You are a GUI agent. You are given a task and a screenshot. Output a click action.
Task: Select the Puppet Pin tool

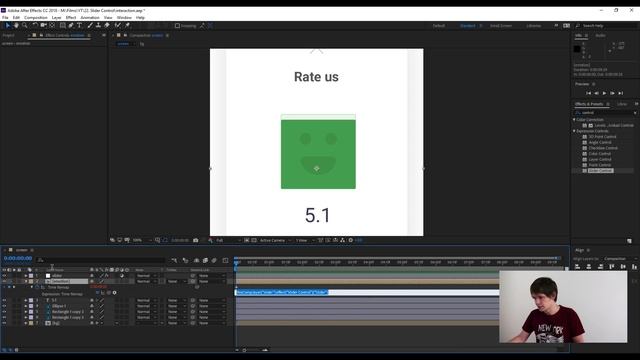(127, 25)
